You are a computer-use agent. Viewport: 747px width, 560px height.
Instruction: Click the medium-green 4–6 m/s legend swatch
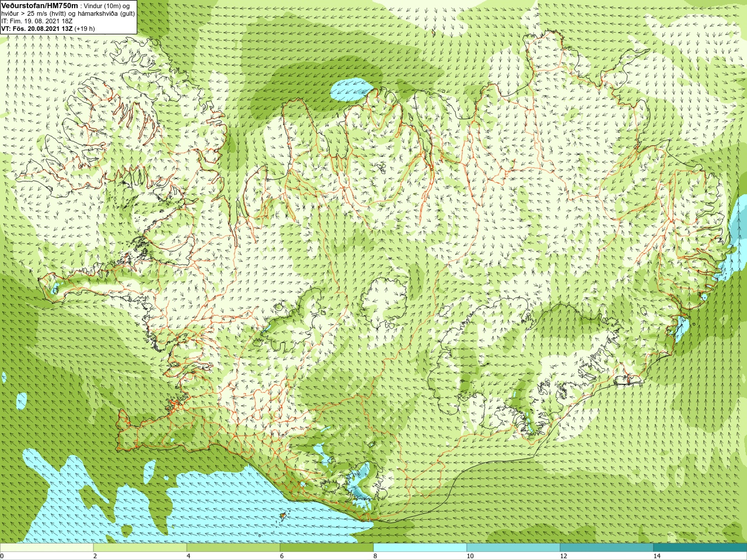coord(233,548)
